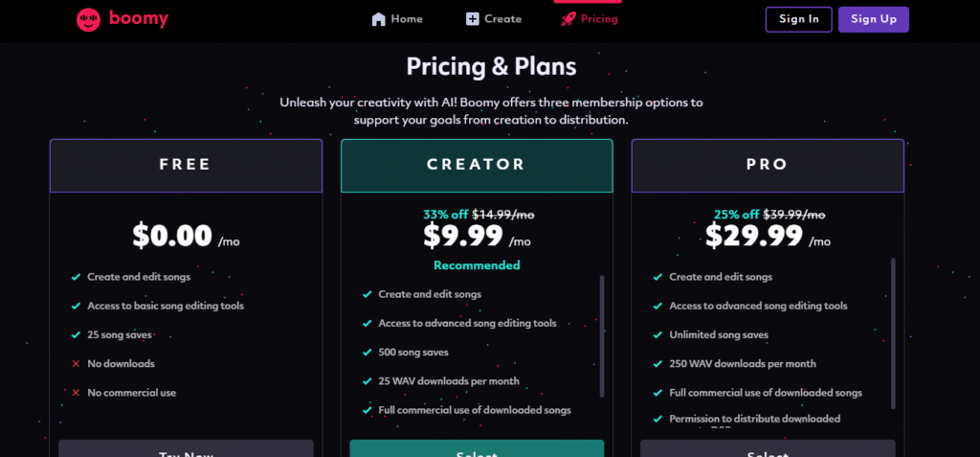The width and height of the screenshot is (980, 457).
Task: Click the Create plus icon
Action: [x=473, y=19]
